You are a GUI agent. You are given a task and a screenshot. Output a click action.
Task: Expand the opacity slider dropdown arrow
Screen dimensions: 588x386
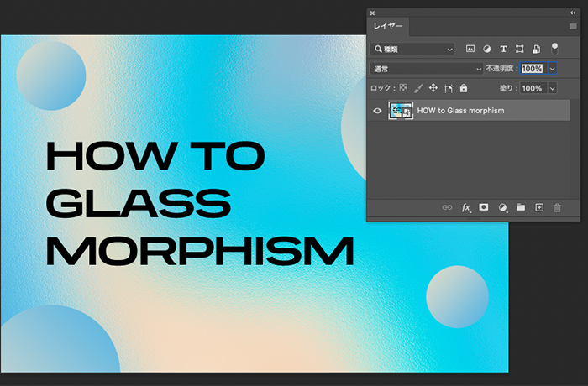tap(552, 69)
